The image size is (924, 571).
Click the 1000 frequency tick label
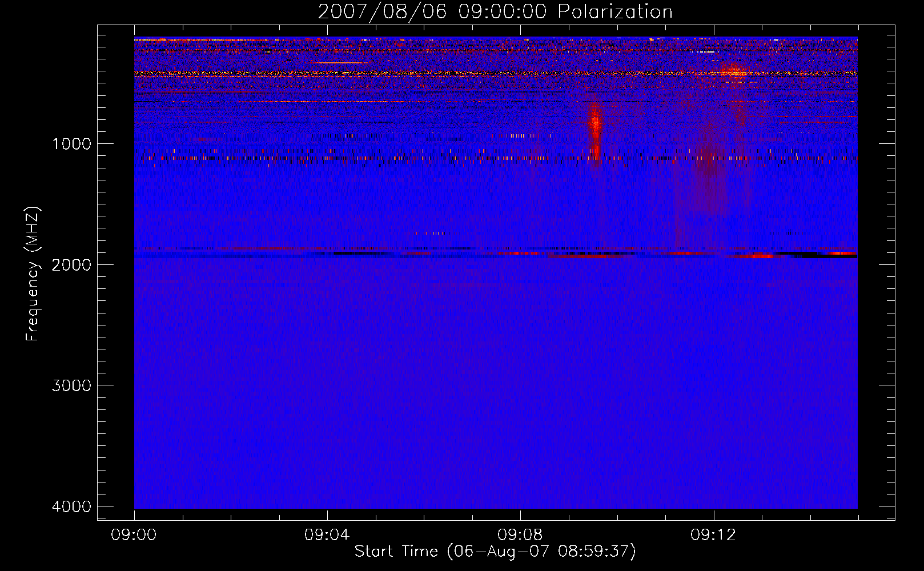click(71, 144)
